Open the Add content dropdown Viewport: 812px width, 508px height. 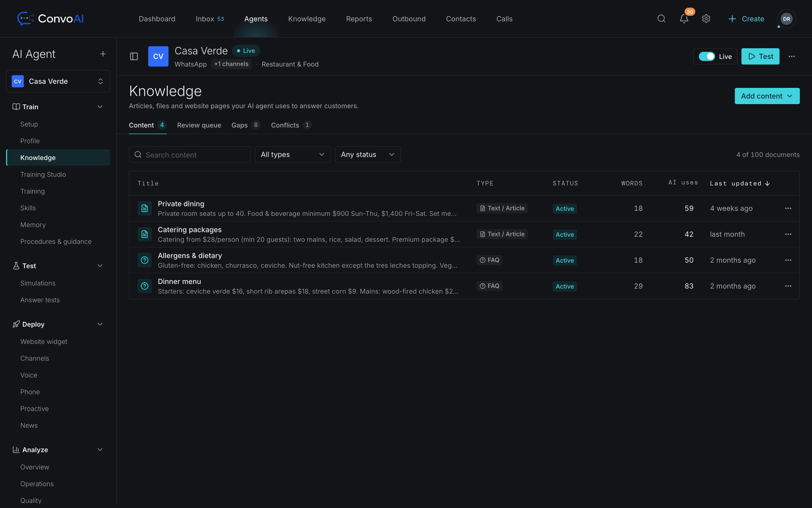pyautogui.click(x=767, y=96)
